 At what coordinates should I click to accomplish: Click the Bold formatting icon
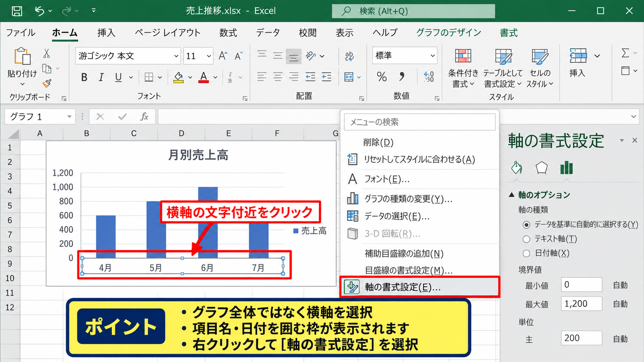pos(84,77)
